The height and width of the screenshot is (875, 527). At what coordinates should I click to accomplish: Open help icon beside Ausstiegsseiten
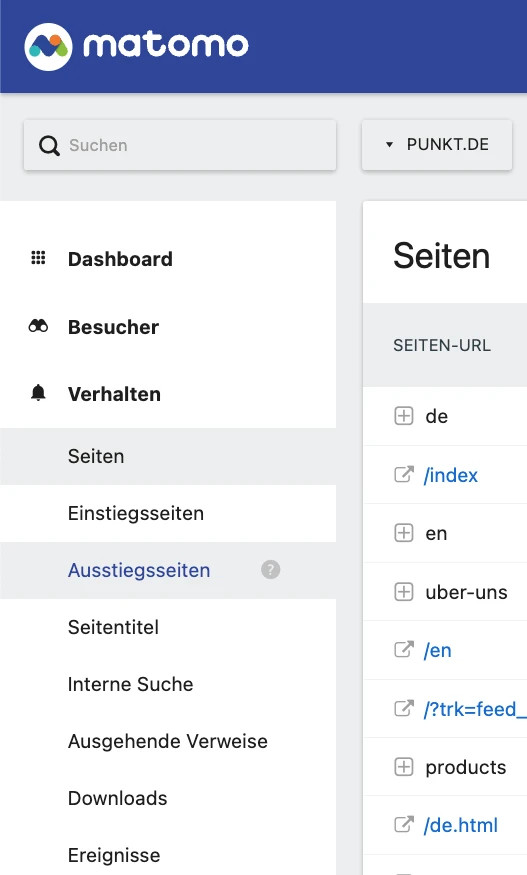pyautogui.click(x=270, y=570)
